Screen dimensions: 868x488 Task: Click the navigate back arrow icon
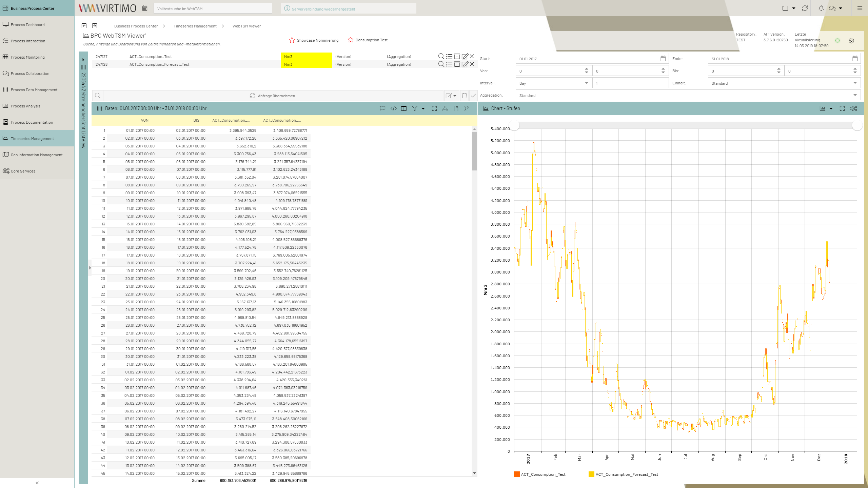(x=84, y=26)
